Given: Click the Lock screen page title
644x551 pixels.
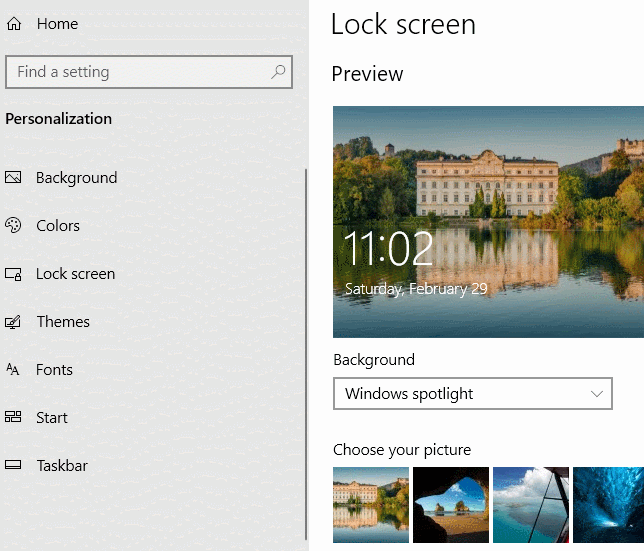Looking at the screenshot, I should 403,25.
